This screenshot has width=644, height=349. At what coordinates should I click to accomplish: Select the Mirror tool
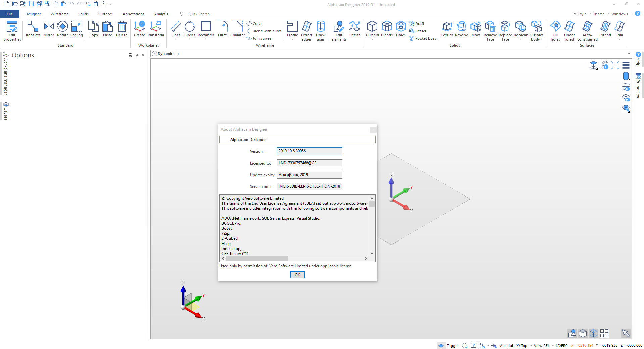coord(49,29)
